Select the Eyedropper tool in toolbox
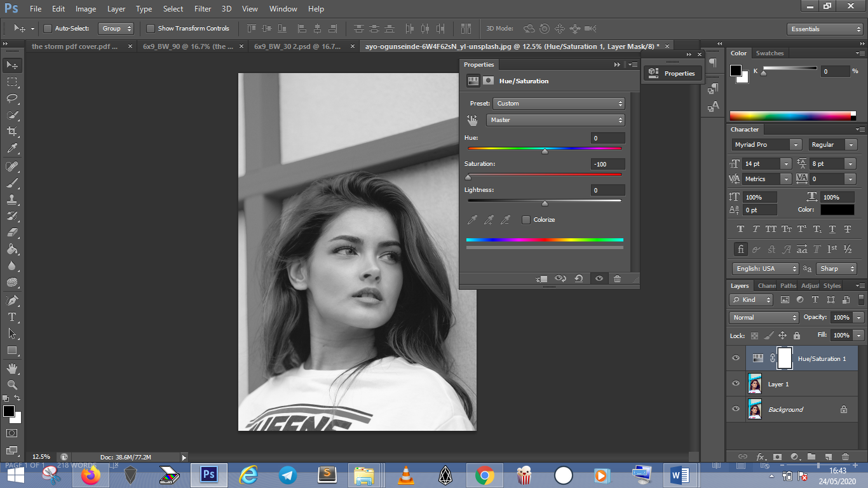868x488 pixels. tap(12, 149)
